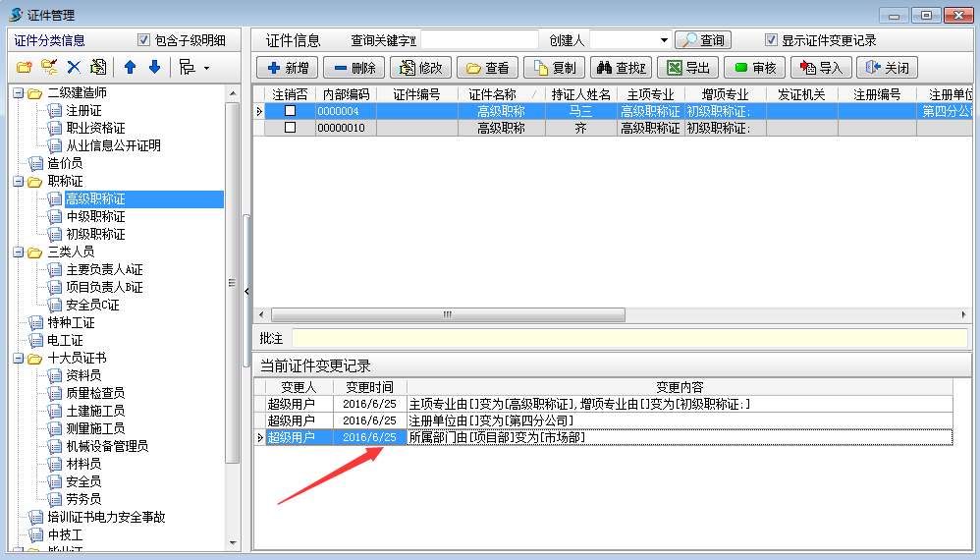Uncheck 显示证件变更记录 checkbox
Viewport: 980px width, 560px height.
[x=771, y=40]
